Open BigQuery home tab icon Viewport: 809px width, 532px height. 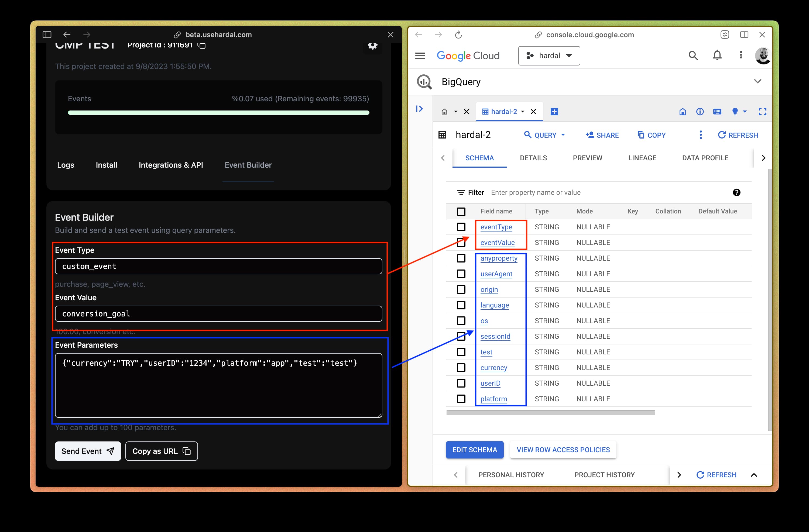[444, 112]
